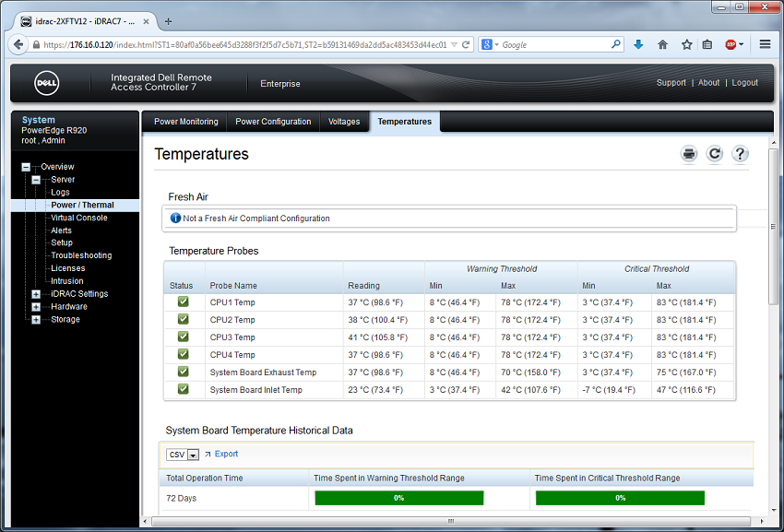Click the Dell logo in header
The image size is (784, 532).
pos(46,83)
